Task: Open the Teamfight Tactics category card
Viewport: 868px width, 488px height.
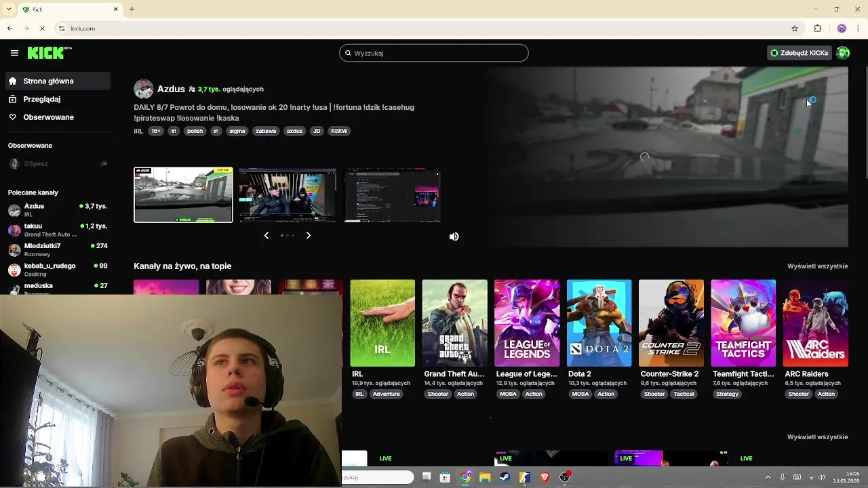Action: (x=743, y=323)
